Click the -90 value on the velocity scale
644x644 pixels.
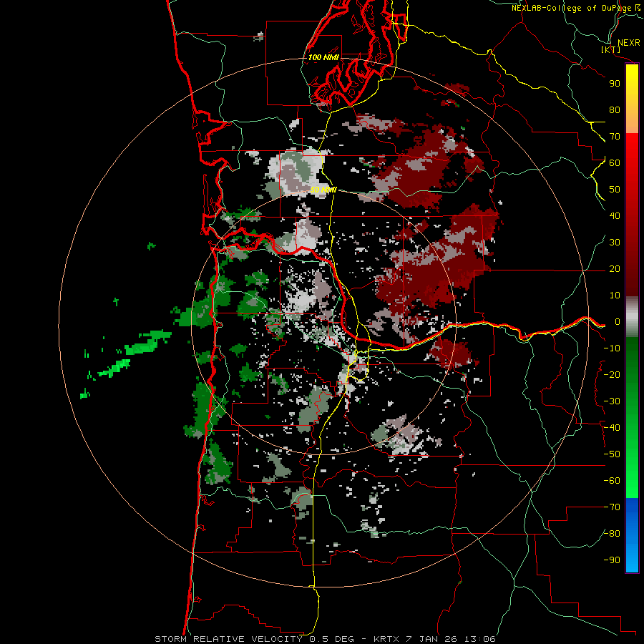(x=612, y=560)
